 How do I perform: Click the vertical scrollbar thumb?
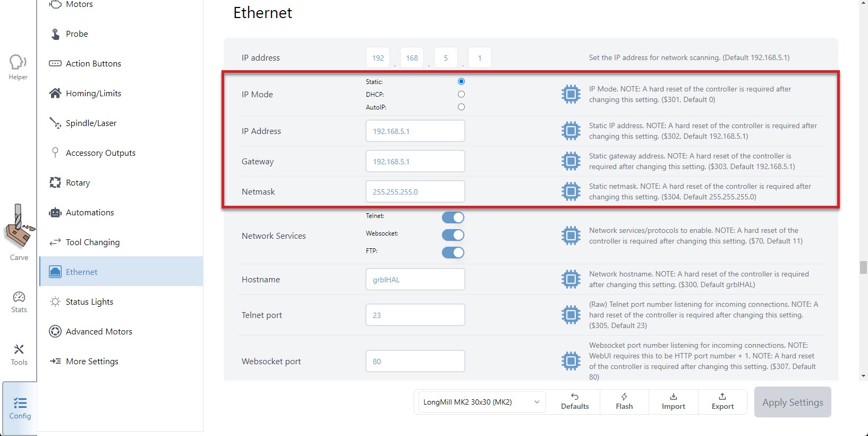pyautogui.click(x=863, y=267)
